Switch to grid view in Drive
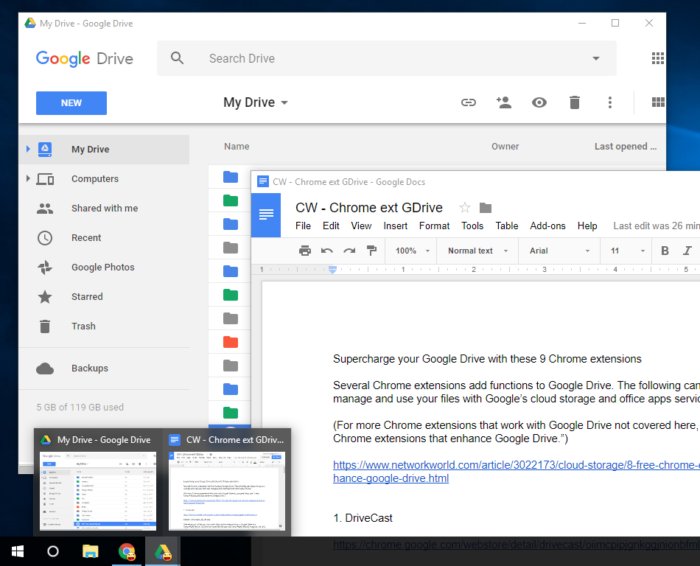Screen dimensions: 700x566 pos(658,102)
